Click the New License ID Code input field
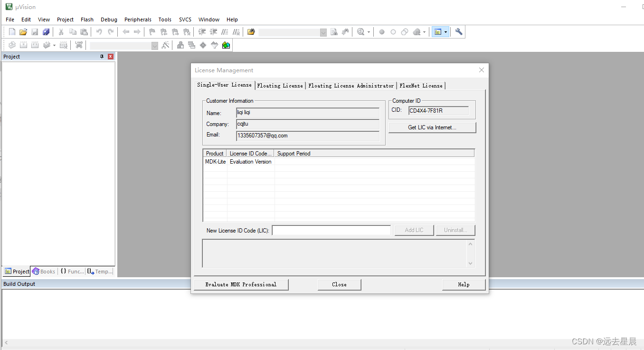This screenshot has height=350, width=644. pyautogui.click(x=331, y=230)
